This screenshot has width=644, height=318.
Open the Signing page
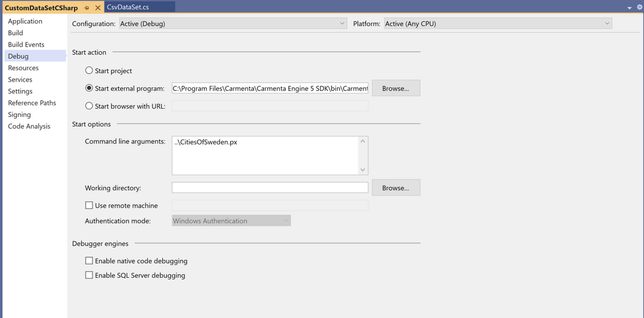(x=19, y=114)
